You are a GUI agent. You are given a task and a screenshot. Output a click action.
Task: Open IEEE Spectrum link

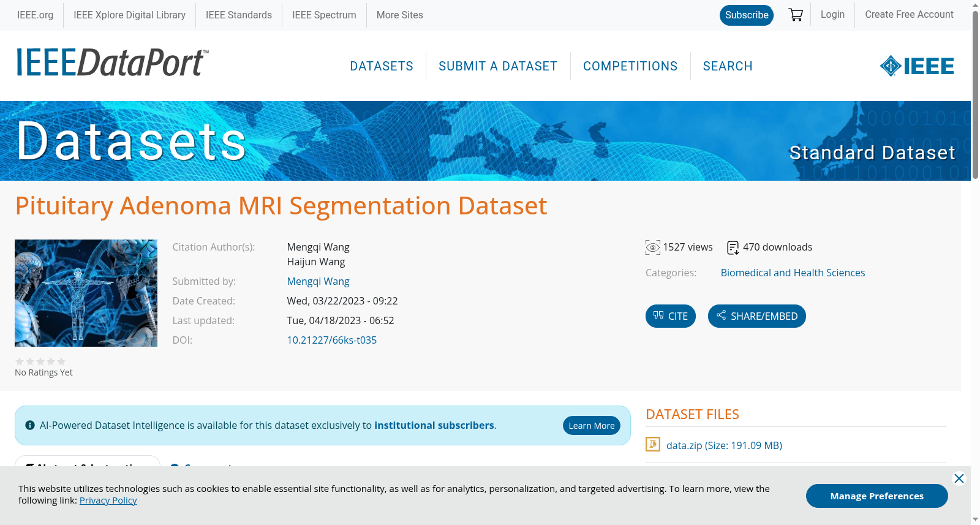pos(324,15)
